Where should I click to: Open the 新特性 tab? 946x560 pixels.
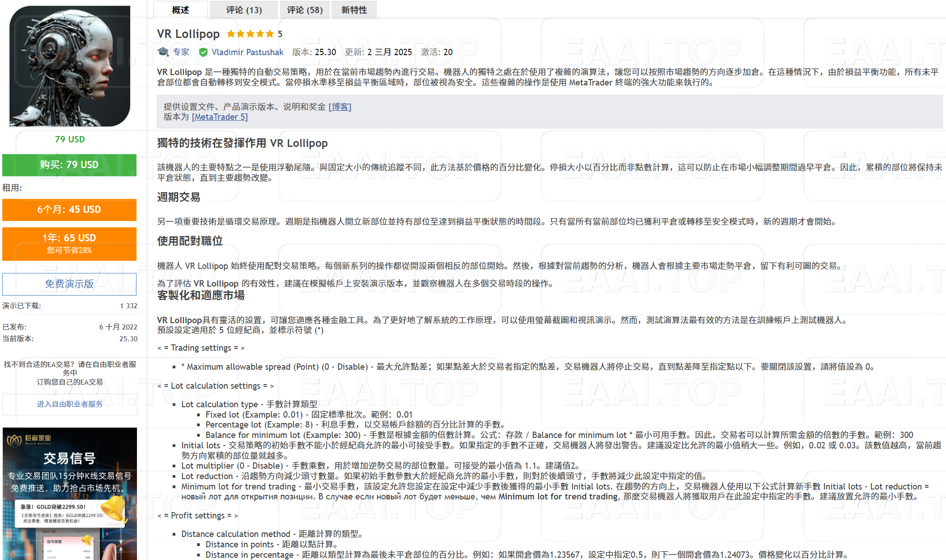(354, 9)
